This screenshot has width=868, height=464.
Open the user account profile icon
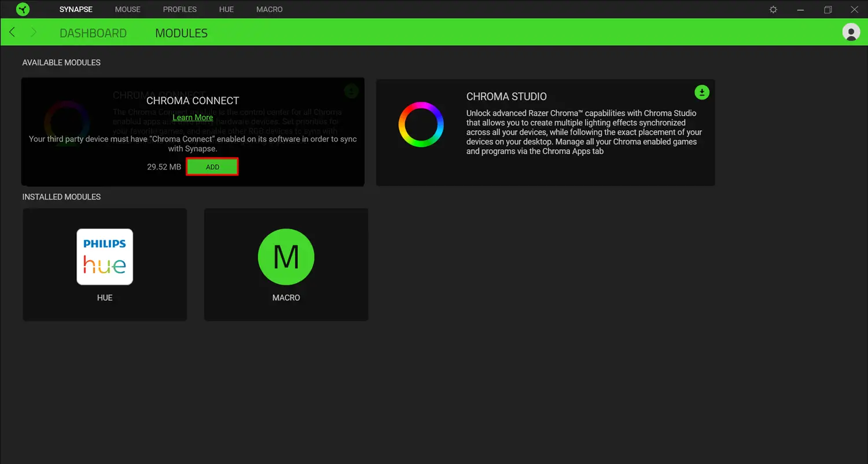[851, 32]
